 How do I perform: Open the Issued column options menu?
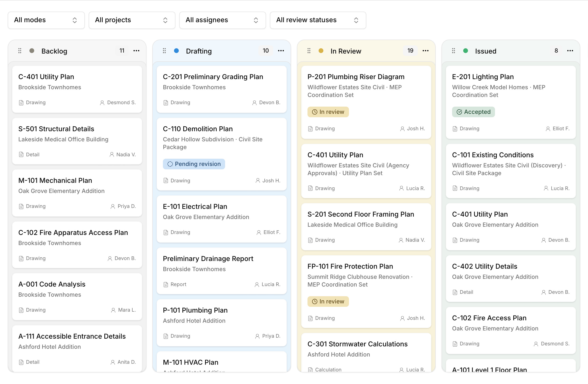570,51
